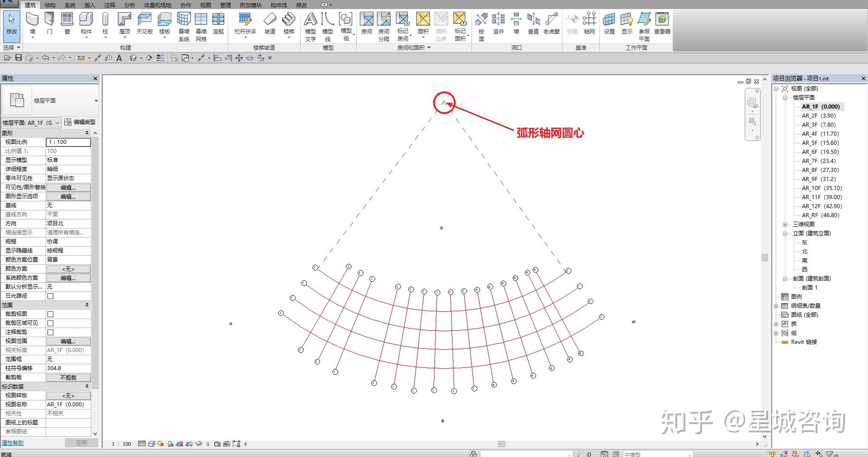Image resolution: width=868 pixels, height=457 pixels.
Task: Switch to the 视图 ribbon tab
Action: [x=206, y=5]
